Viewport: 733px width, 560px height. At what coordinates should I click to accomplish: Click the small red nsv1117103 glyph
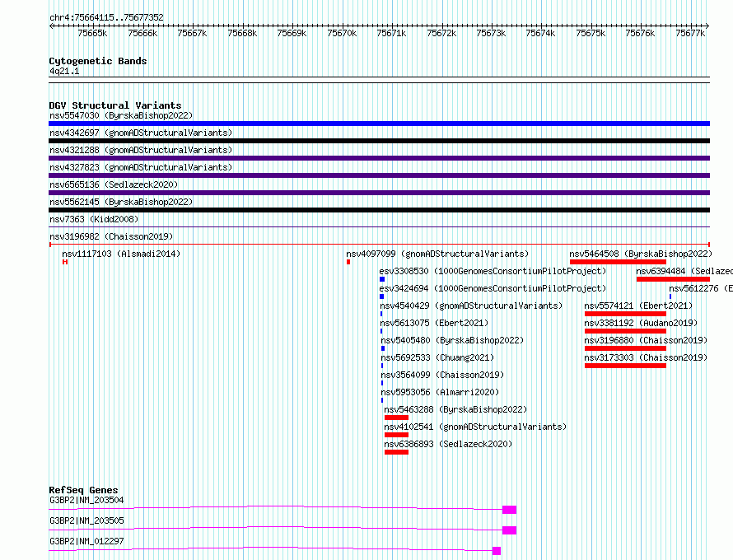coord(65,262)
